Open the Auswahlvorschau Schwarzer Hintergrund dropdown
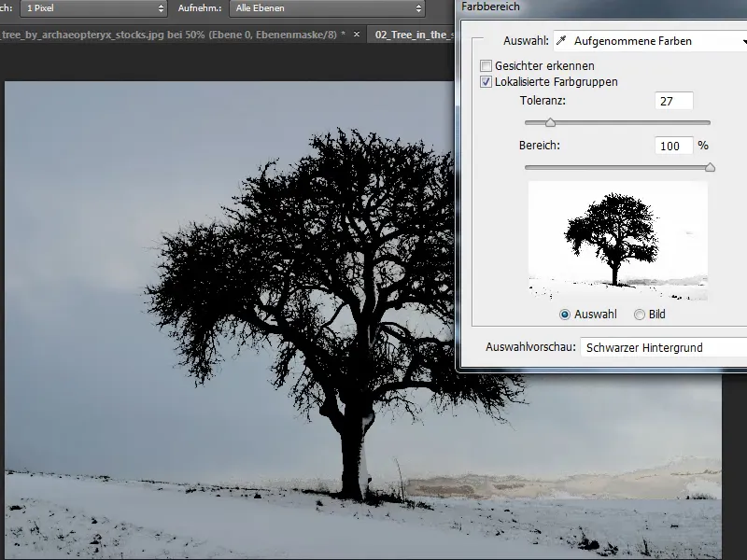 pos(664,347)
